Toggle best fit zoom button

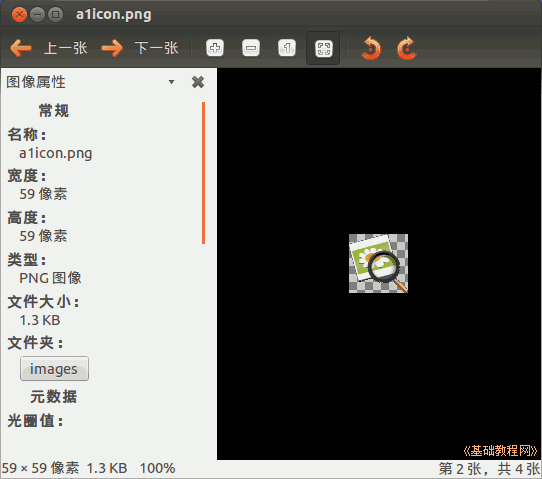click(323, 48)
